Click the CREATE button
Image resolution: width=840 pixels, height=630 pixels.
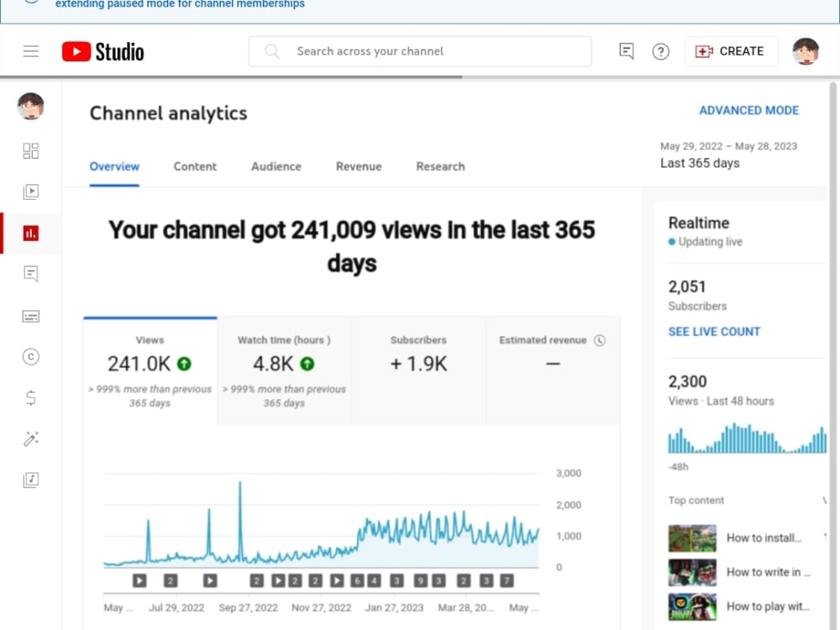(731, 51)
